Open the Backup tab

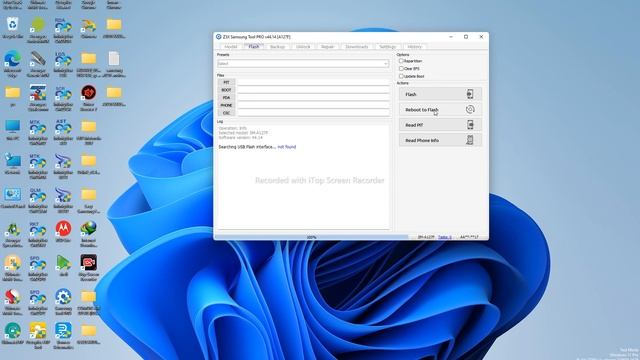(x=278, y=47)
